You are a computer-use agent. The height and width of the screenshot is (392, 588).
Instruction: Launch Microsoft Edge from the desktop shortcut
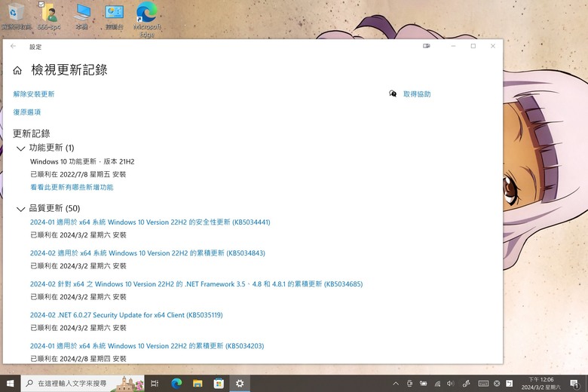coord(147,19)
